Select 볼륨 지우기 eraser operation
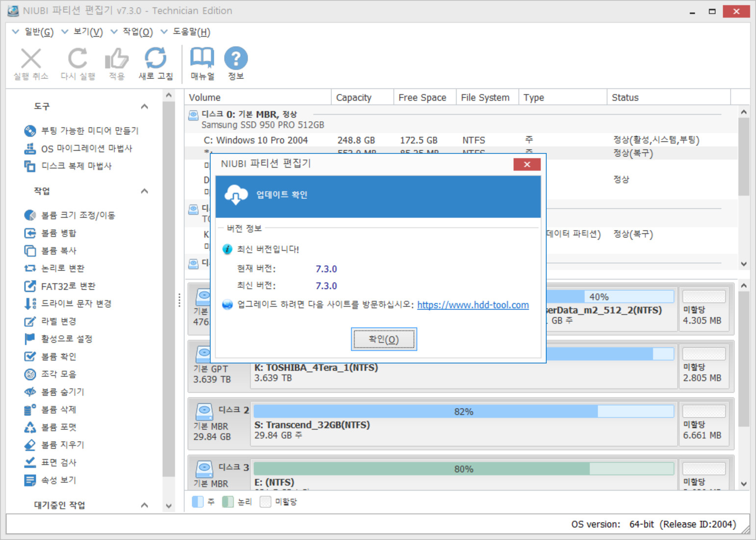This screenshot has height=540, width=756. coord(54,444)
